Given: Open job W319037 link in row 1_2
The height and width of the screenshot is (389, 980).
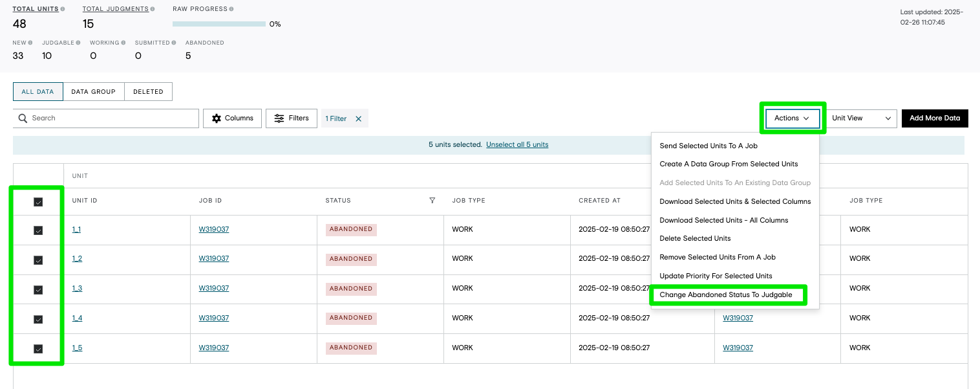Looking at the screenshot, I should coord(213,258).
